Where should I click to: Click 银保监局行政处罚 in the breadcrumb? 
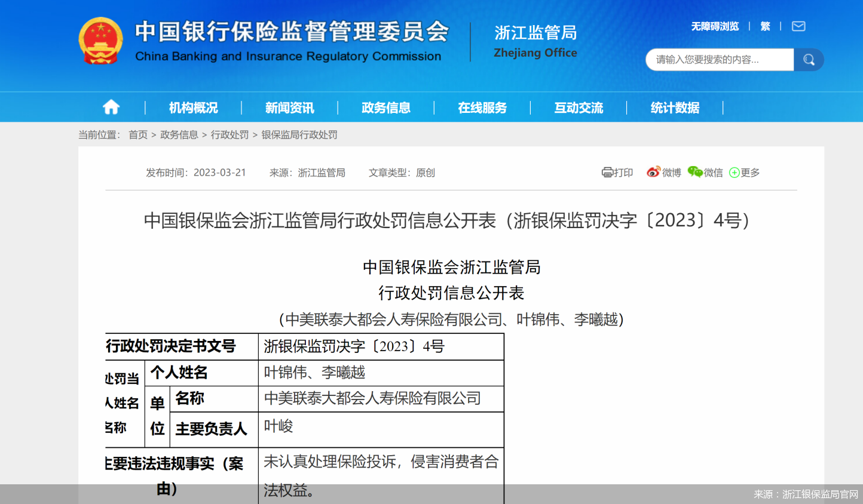299,135
